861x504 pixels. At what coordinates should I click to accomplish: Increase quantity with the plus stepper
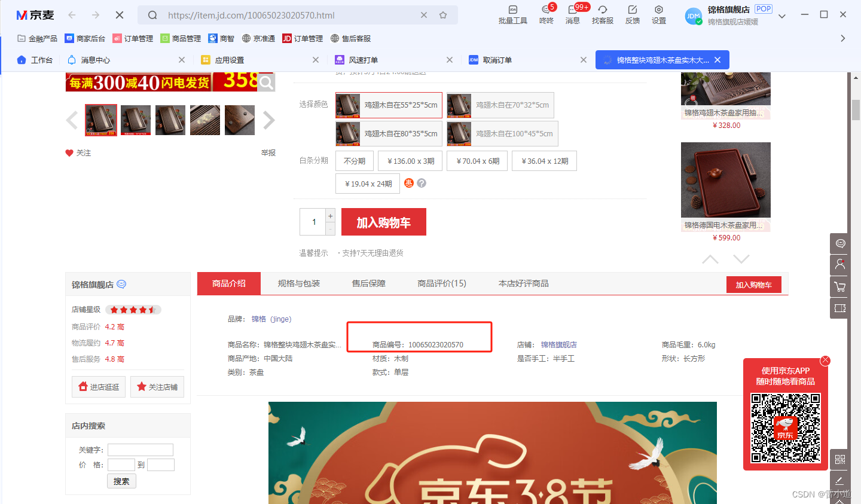(x=330, y=216)
